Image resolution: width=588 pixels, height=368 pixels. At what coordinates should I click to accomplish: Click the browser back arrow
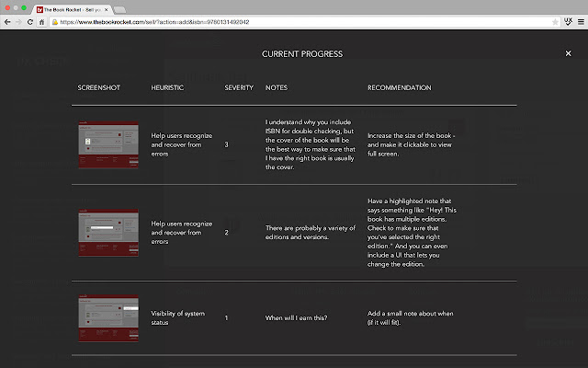click(x=8, y=21)
